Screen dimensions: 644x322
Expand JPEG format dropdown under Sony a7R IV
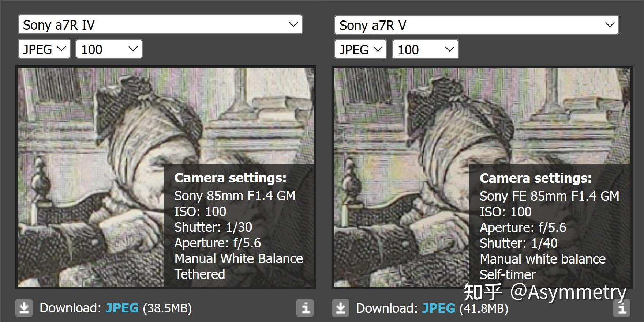coord(44,49)
